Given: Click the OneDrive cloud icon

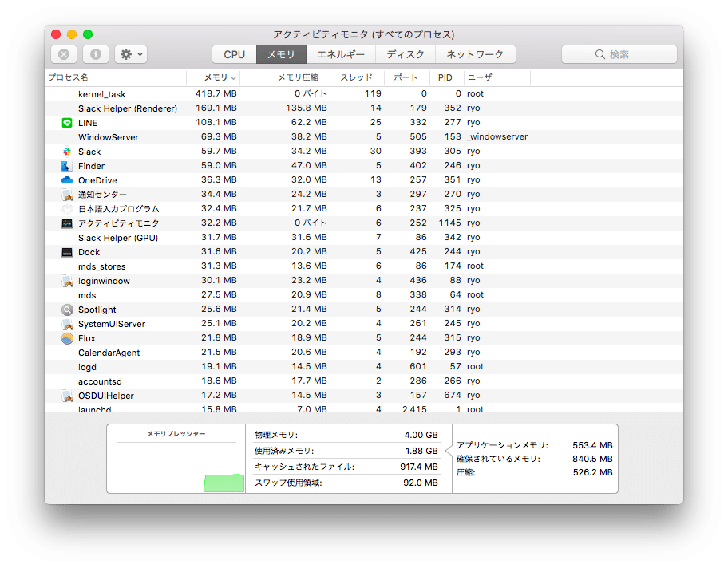Looking at the screenshot, I should coord(67,180).
